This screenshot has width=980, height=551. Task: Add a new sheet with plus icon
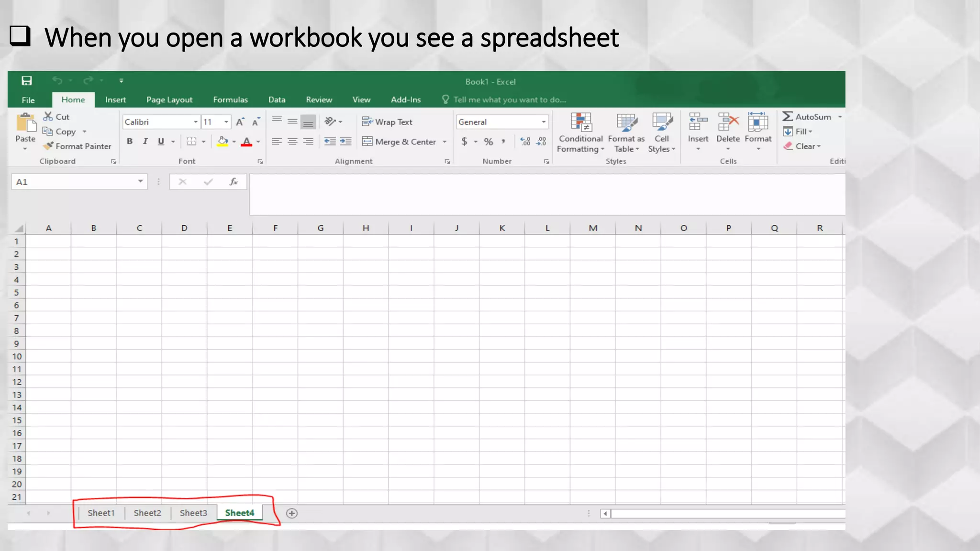coord(291,513)
